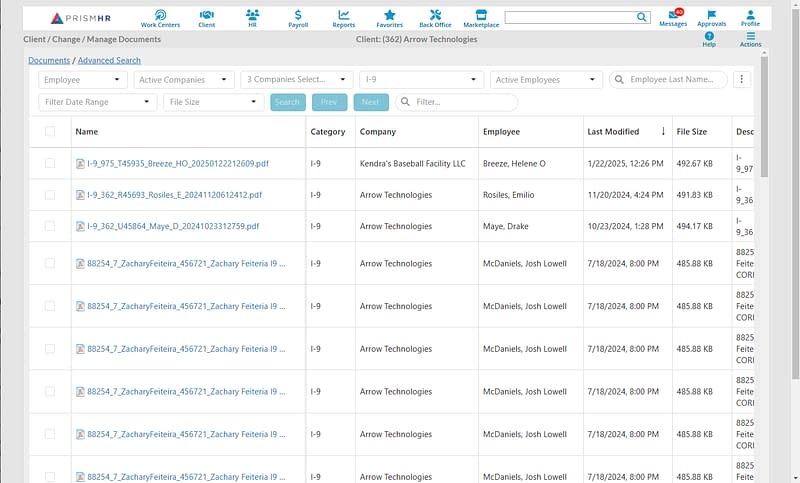The width and height of the screenshot is (800, 483).
Task: Open Back Office tools icon
Action: (435, 17)
